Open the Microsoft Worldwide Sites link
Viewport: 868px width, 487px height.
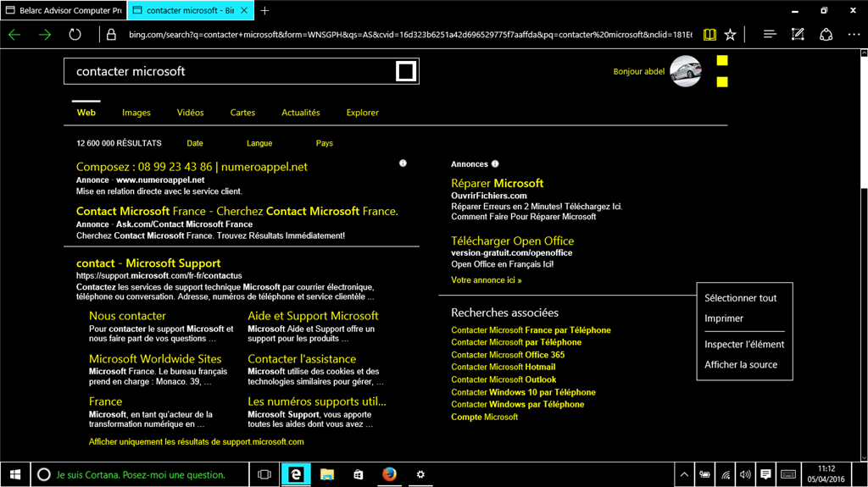click(x=155, y=358)
